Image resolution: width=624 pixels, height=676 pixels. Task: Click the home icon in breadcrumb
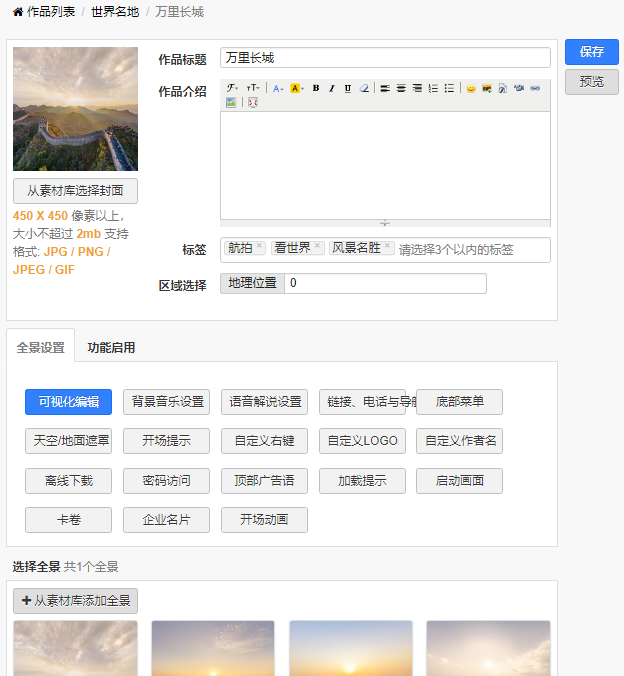(18, 12)
